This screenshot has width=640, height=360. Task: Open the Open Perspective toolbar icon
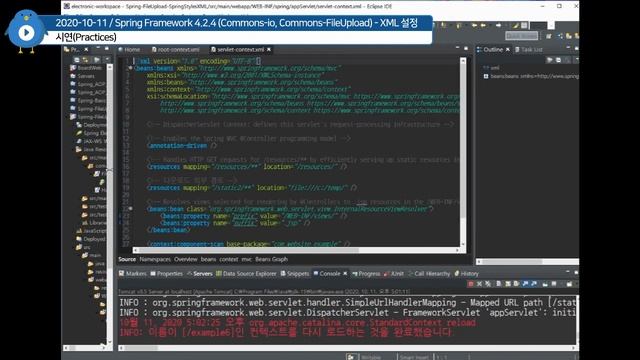(x=549, y=36)
